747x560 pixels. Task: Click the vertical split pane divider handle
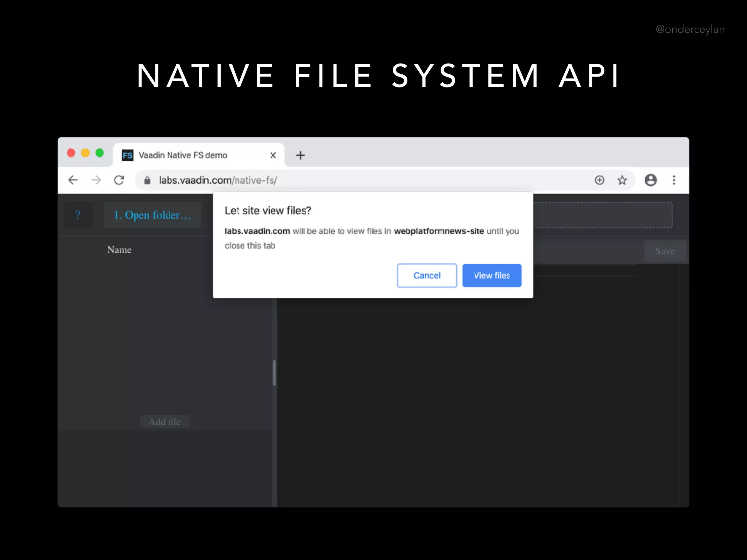pos(274,373)
